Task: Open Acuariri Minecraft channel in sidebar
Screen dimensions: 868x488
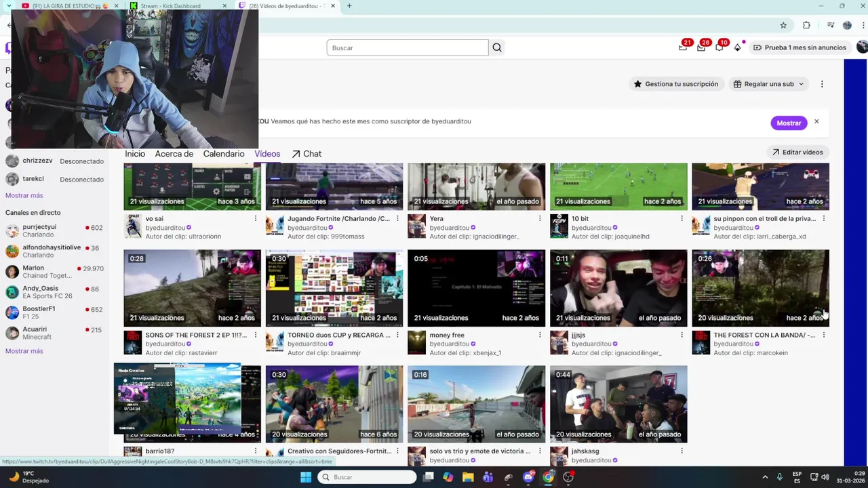Action: (x=54, y=333)
